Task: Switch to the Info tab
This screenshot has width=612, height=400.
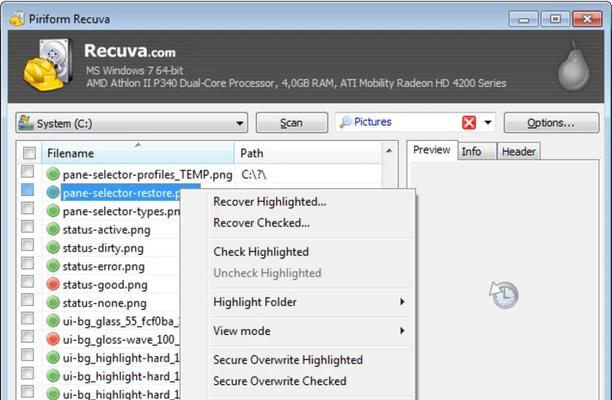Action: pyautogui.click(x=477, y=151)
